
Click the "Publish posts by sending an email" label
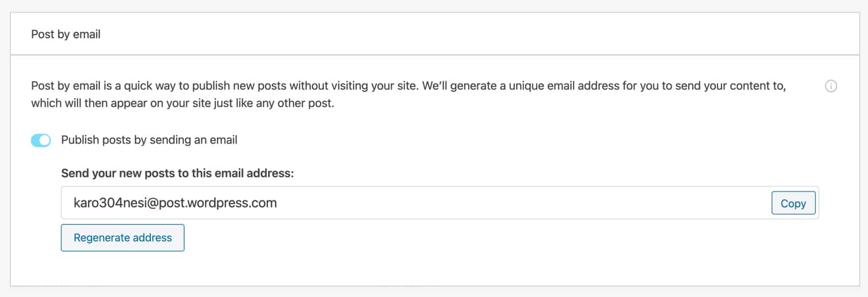click(149, 140)
